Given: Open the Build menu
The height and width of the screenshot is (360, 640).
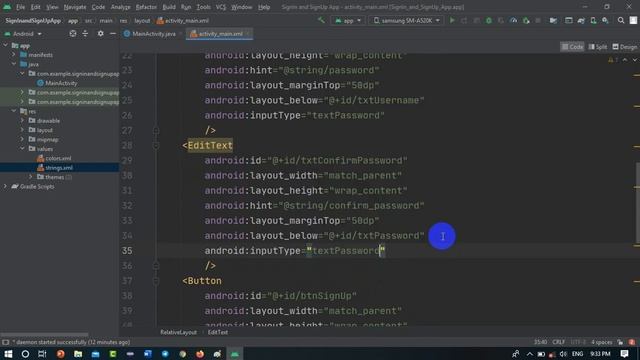Looking at the screenshot, I should (169, 7).
